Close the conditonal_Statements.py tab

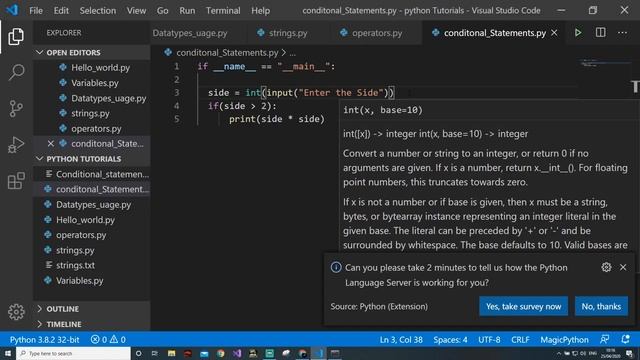click(554, 33)
